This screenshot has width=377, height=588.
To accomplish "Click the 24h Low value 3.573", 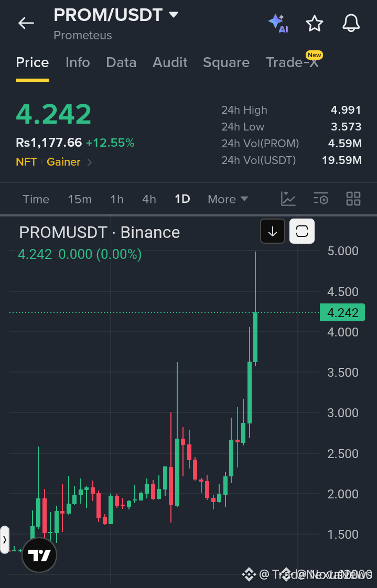I will pyautogui.click(x=346, y=127).
